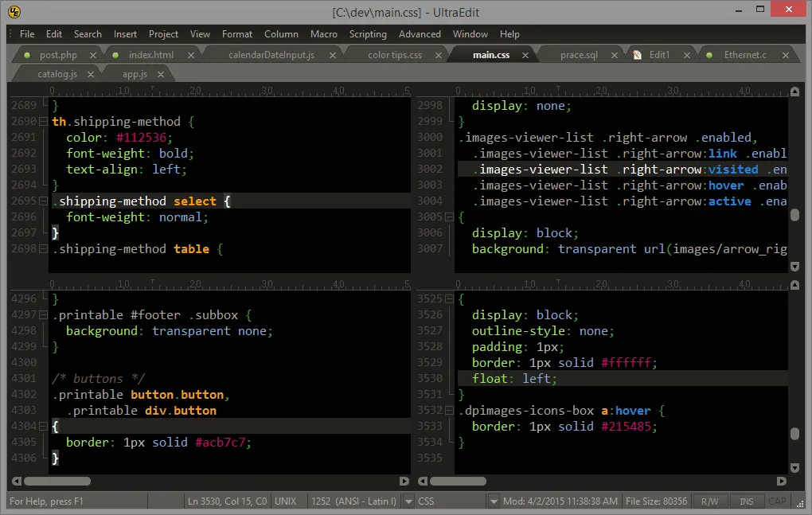The image size is (812, 515).
Task: Toggle the CAP caps lock indicator
Action: (x=776, y=501)
